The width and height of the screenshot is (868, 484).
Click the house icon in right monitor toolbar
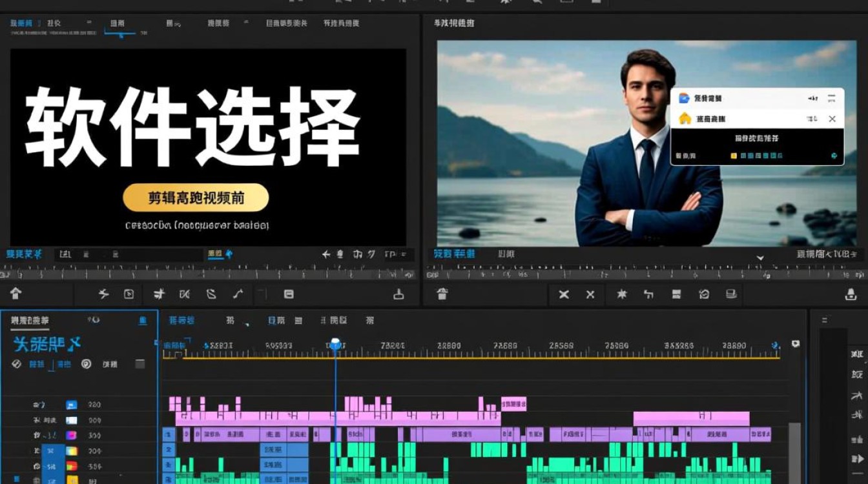point(442,294)
